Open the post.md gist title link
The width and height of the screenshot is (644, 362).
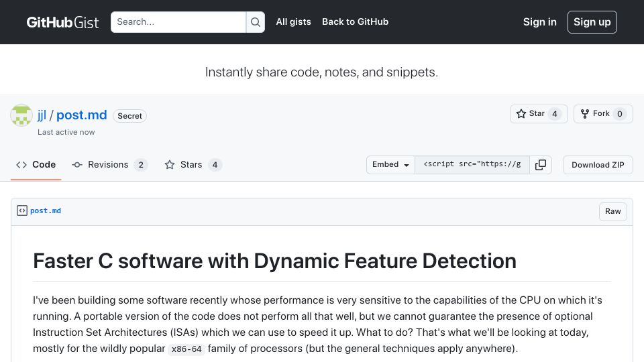coord(81,115)
